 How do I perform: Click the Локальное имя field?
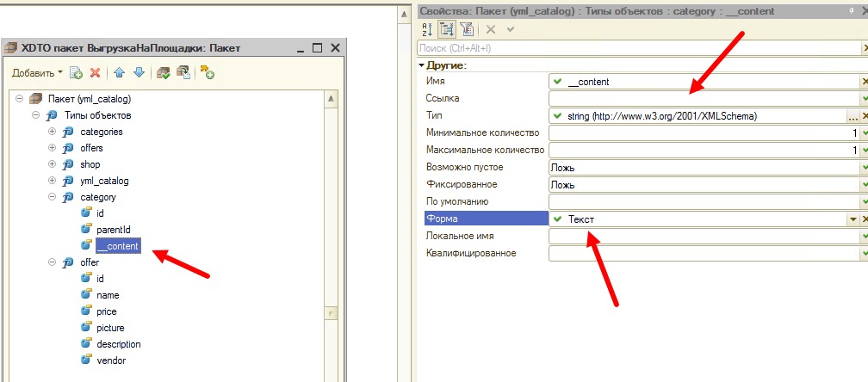(704, 236)
